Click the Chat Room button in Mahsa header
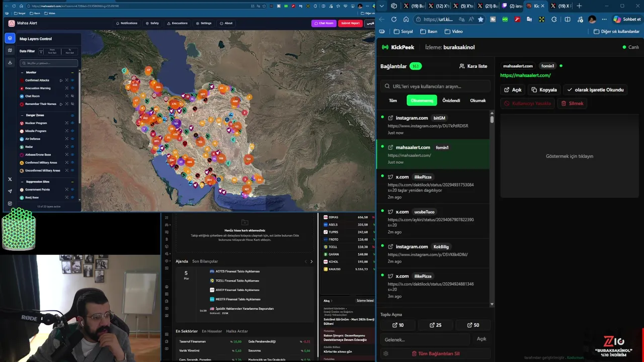 (x=324, y=23)
